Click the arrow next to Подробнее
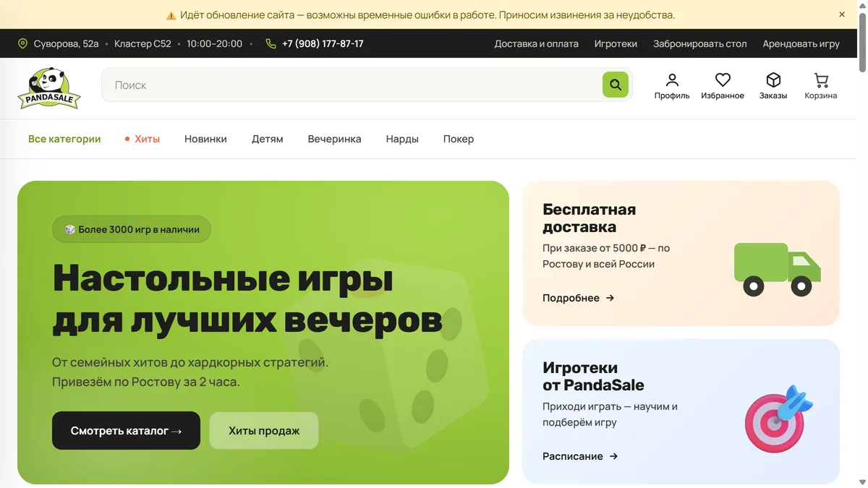The image size is (868, 488). [x=610, y=298]
